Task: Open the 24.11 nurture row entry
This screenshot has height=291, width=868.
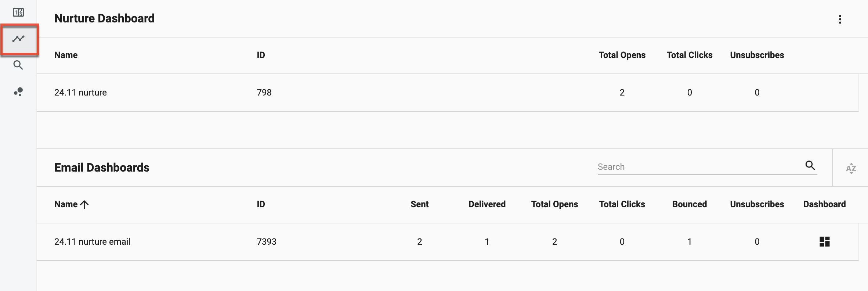Action: click(x=80, y=93)
